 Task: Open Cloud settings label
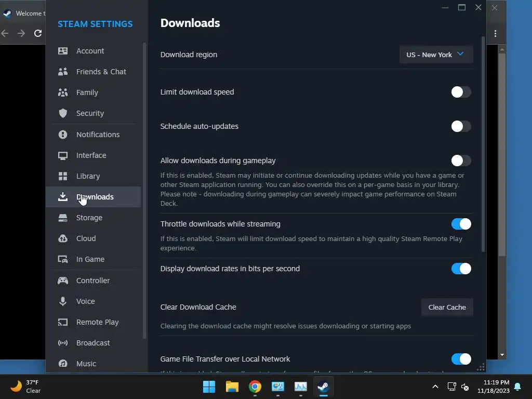click(x=86, y=238)
